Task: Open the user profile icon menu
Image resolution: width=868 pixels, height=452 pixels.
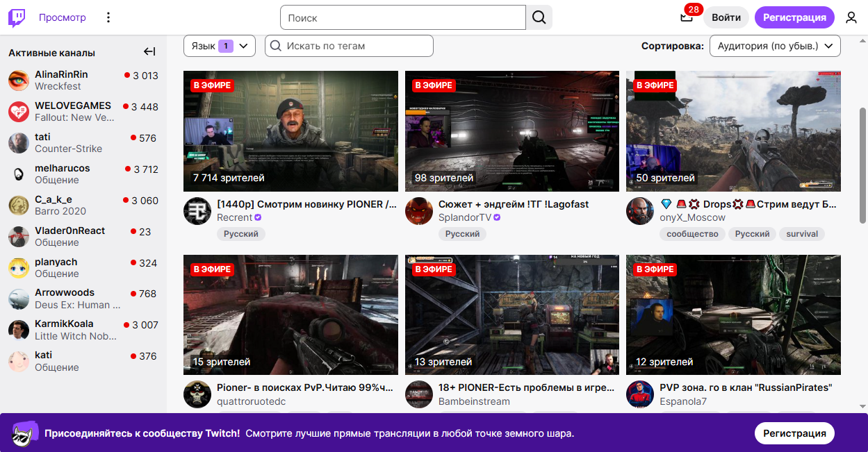Action: point(851,17)
